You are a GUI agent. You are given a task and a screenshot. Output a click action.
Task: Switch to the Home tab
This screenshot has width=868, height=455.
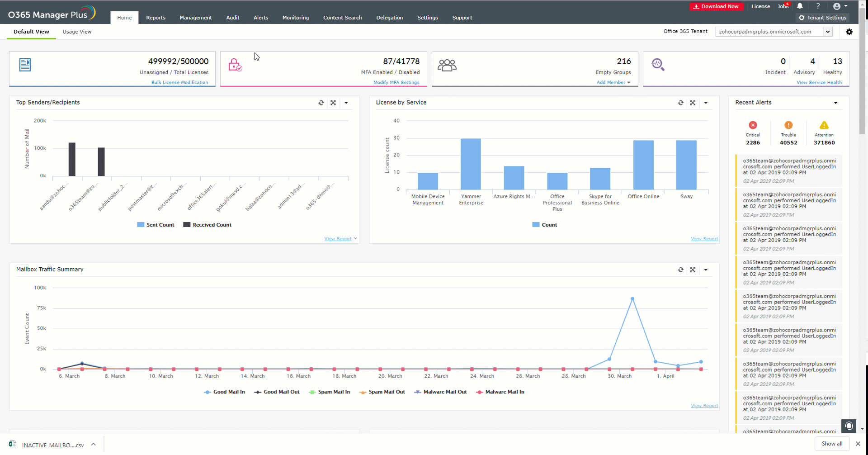click(x=124, y=18)
